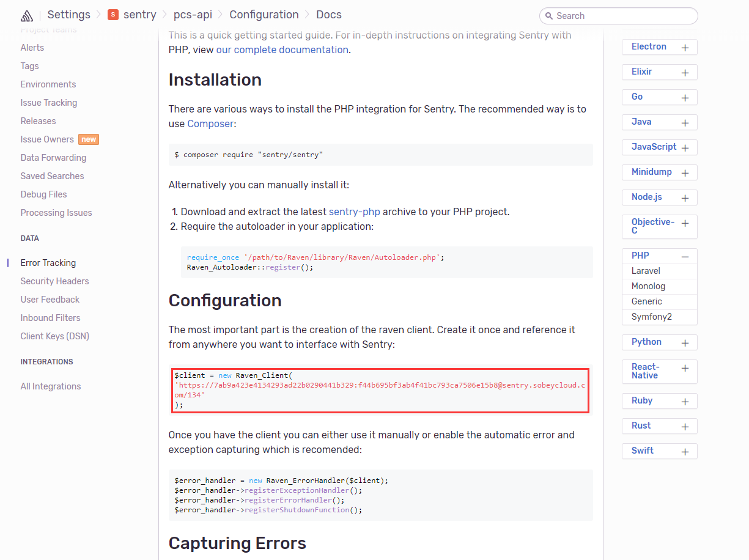Collapse the PHP platform section

click(x=685, y=257)
